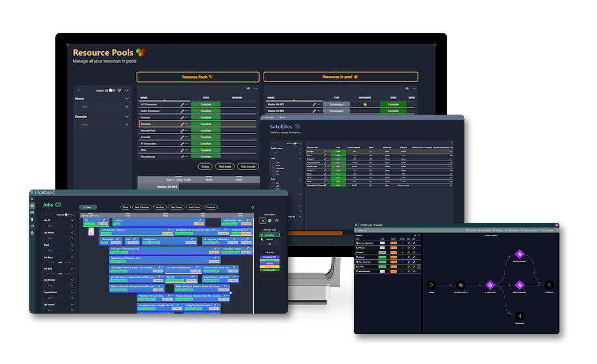Click the user avatar in Workflow Designer
The width and height of the screenshot is (597, 364).
[x=556, y=225]
